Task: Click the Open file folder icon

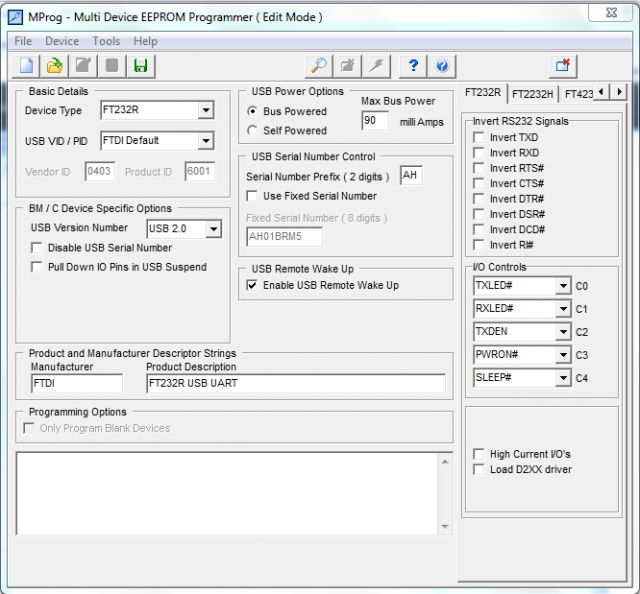Action: tap(55, 66)
